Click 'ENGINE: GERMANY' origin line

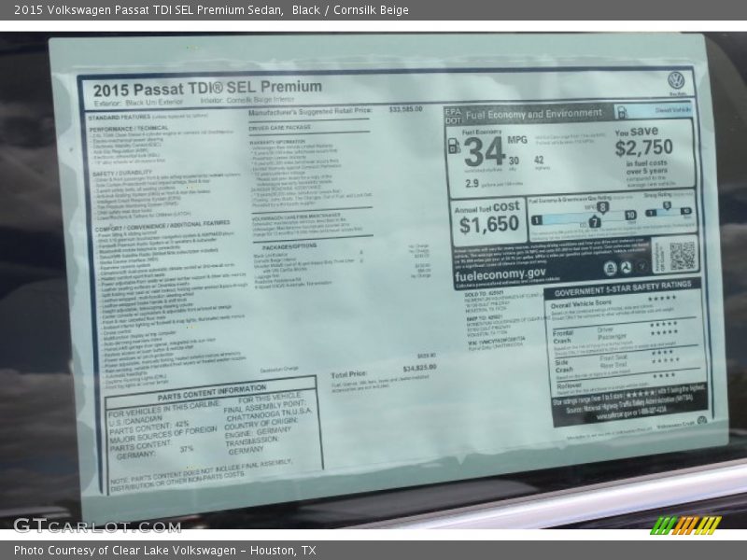[258, 432]
